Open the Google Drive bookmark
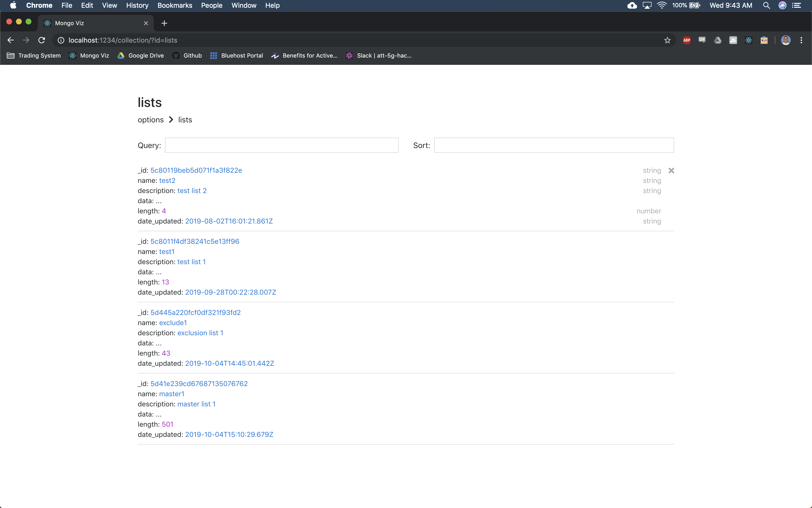This screenshot has height=508, width=812. pyautogui.click(x=141, y=56)
